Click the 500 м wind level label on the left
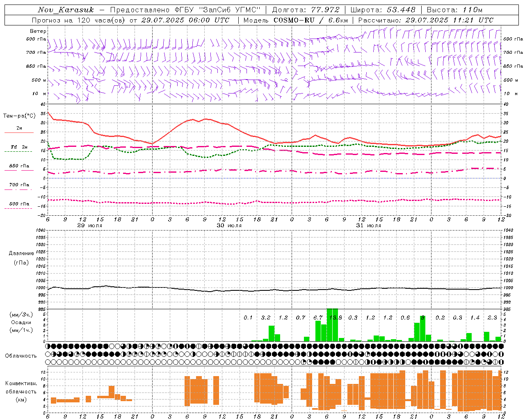525x420 pixels. [39, 80]
